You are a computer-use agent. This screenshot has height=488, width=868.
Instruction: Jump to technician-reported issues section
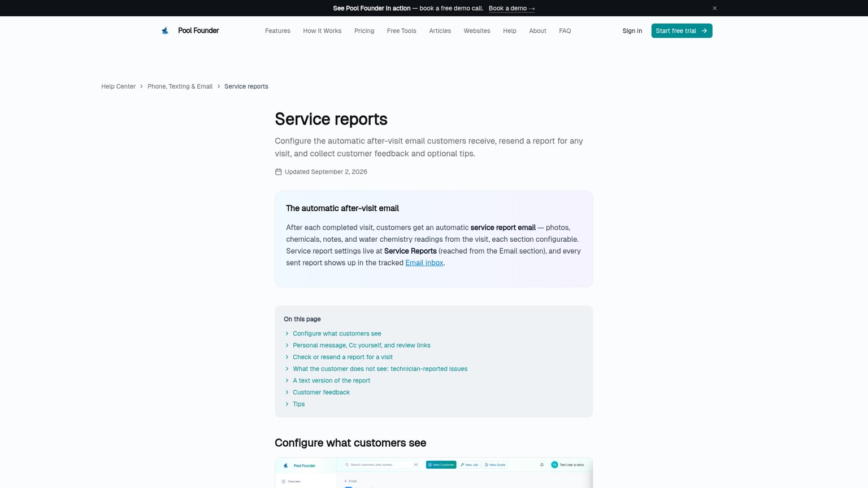click(x=380, y=369)
